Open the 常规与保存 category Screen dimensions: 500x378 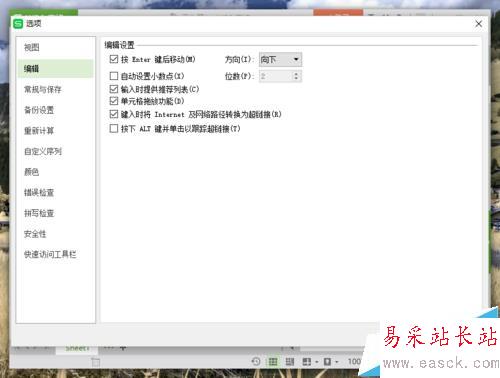click(x=43, y=89)
